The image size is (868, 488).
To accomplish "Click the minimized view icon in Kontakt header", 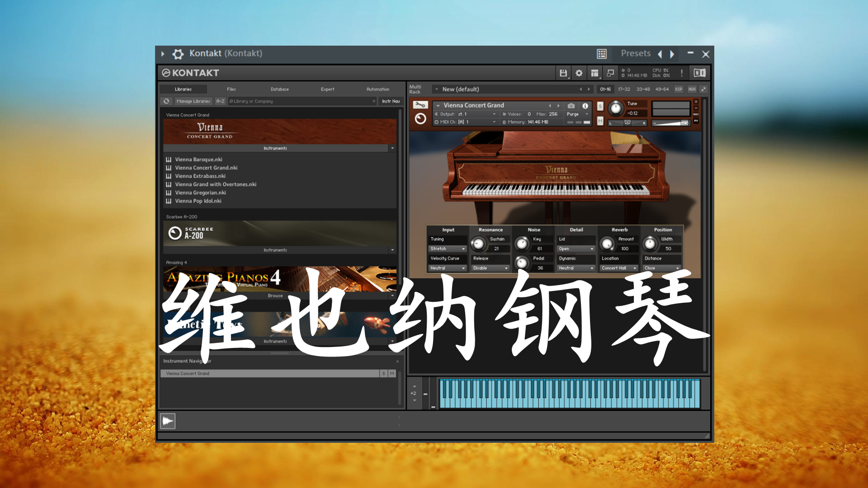I will [x=610, y=73].
